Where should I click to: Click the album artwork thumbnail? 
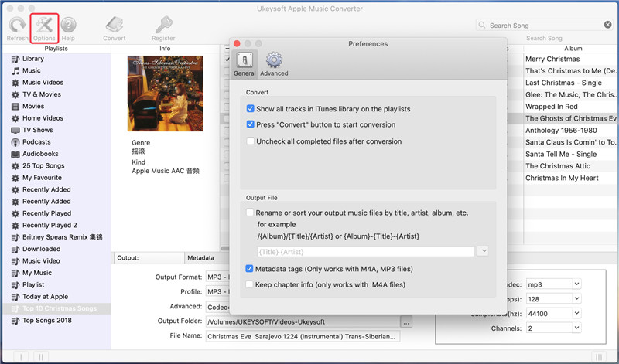click(166, 94)
